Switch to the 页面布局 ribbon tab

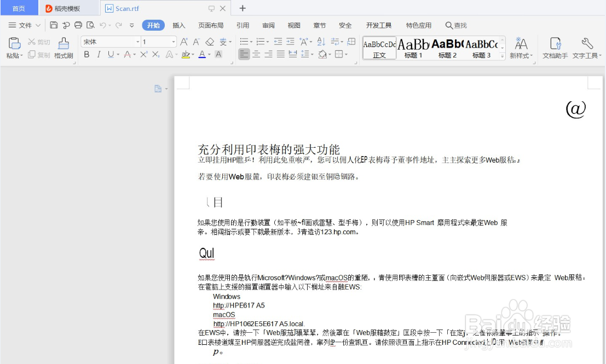click(211, 26)
